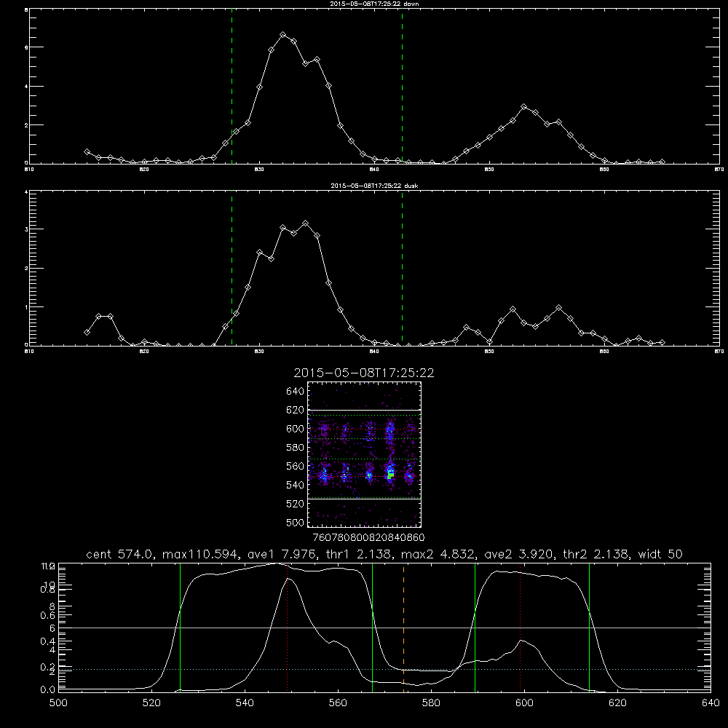Click the solid green boundary line near 614
This screenshot has width=728, height=728.
point(589,627)
